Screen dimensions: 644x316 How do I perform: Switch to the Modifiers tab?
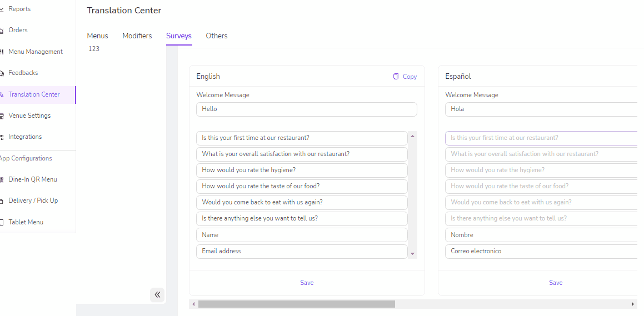137,36
